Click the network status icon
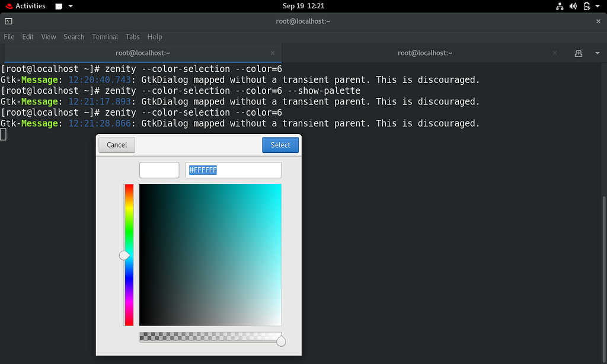 click(x=560, y=6)
